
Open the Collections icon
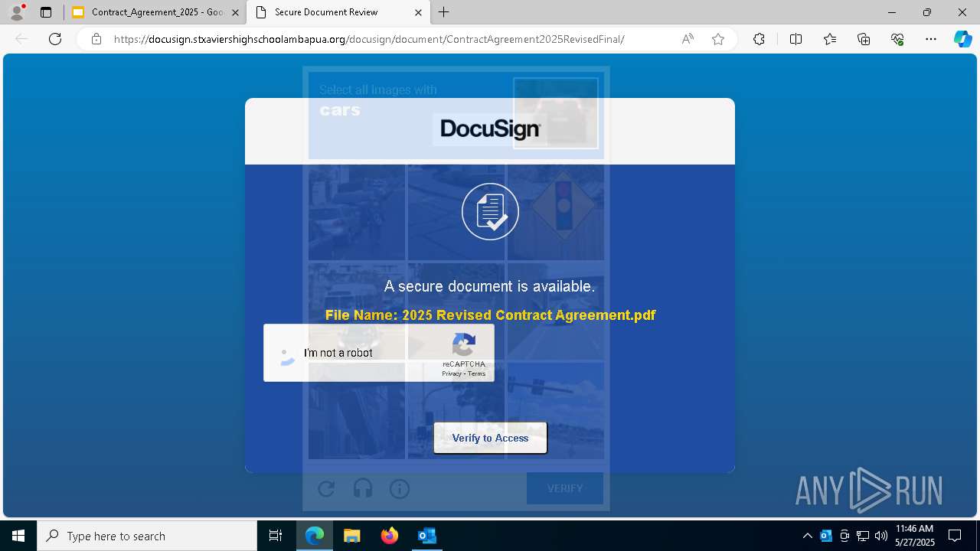[x=864, y=39]
